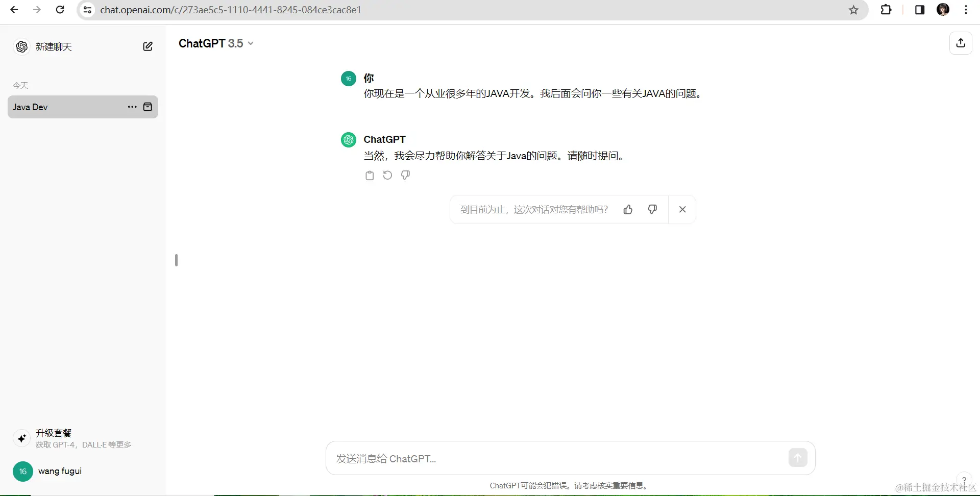Viewport: 980px width, 496px height.
Task: Click upgrade plan sparkle icon
Action: (21, 438)
